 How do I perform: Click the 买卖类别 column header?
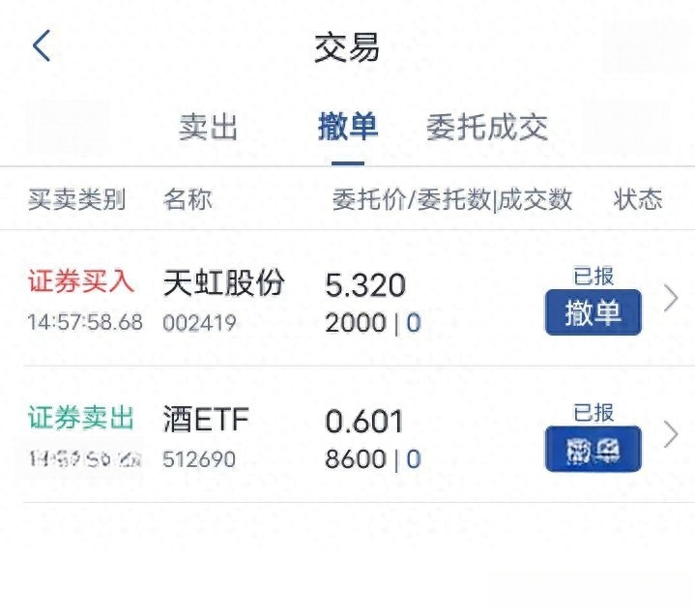click(77, 199)
